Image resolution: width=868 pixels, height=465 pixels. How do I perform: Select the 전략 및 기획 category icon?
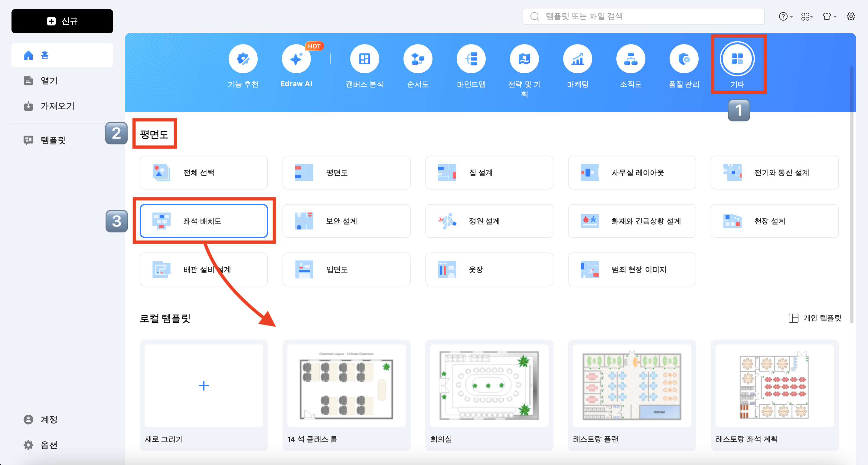pyautogui.click(x=524, y=59)
